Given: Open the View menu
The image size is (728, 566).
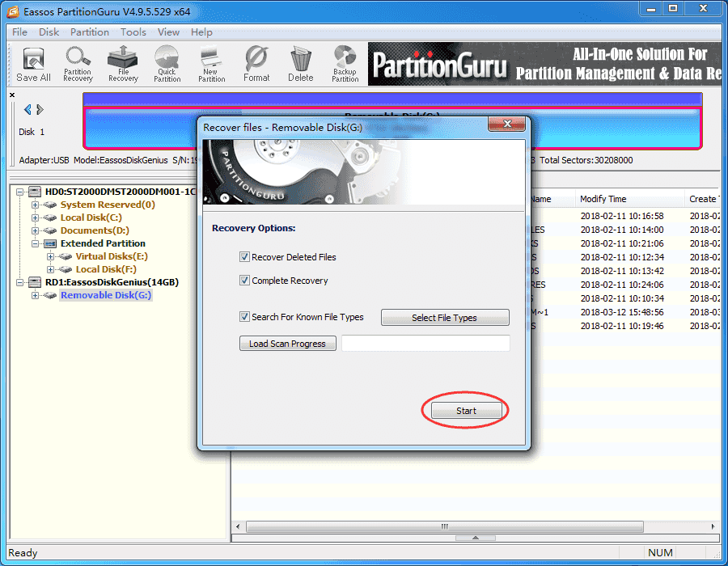Looking at the screenshot, I should pos(168,32).
